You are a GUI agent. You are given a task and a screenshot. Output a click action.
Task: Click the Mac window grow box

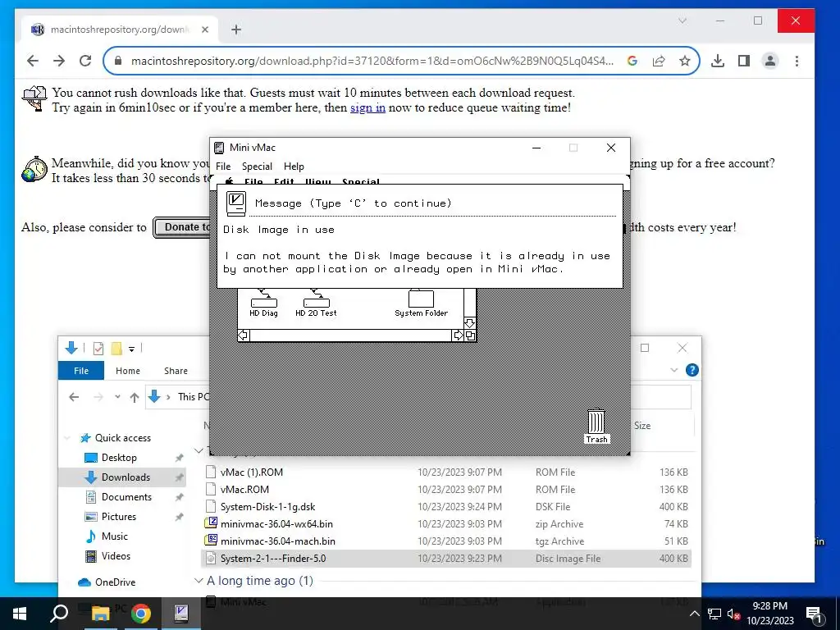[x=470, y=336]
